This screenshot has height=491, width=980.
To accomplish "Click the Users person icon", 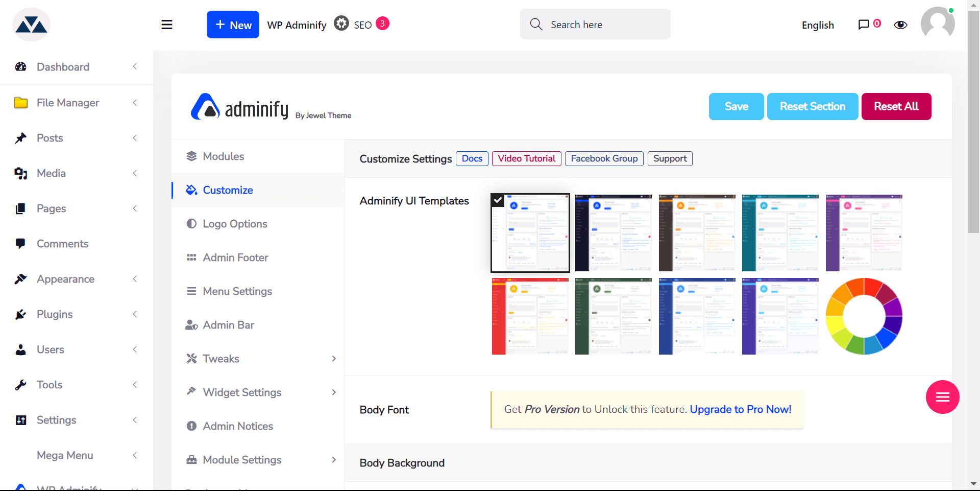I will click(x=20, y=349).
